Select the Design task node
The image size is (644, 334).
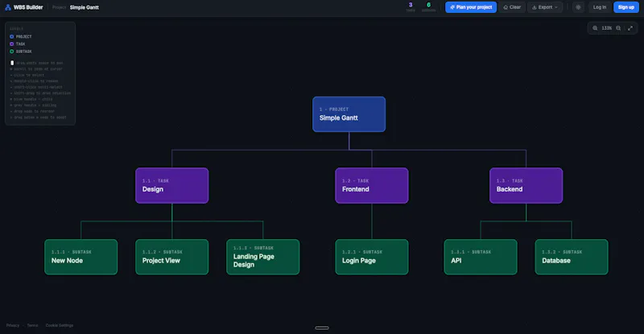171,185
